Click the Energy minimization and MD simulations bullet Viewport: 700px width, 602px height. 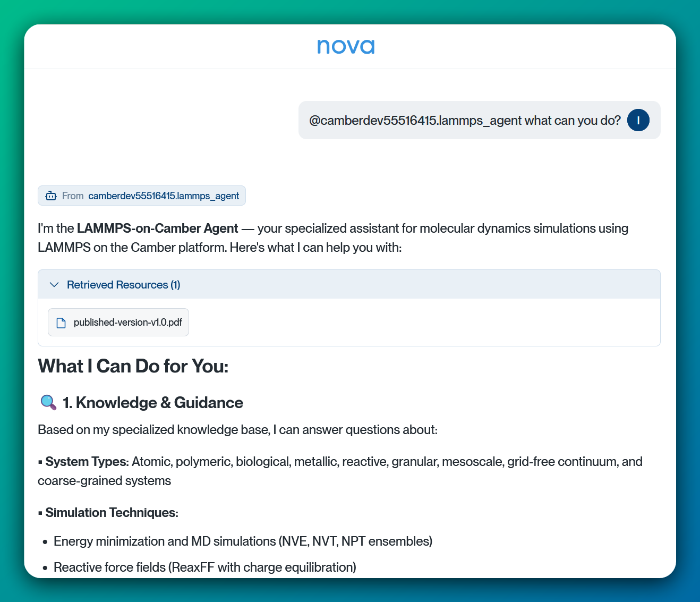(243, 541)
